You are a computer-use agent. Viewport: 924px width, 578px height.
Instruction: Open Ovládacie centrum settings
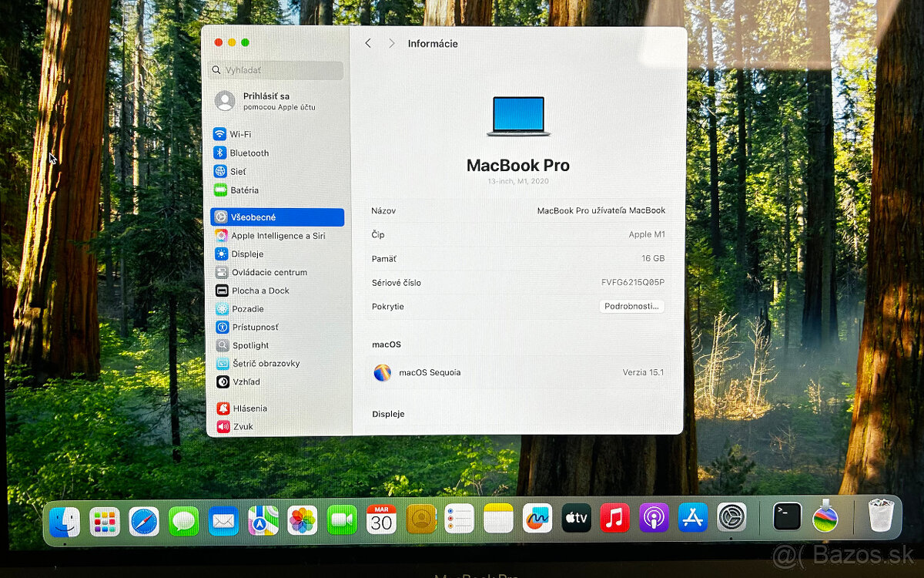tap(269, 272)
